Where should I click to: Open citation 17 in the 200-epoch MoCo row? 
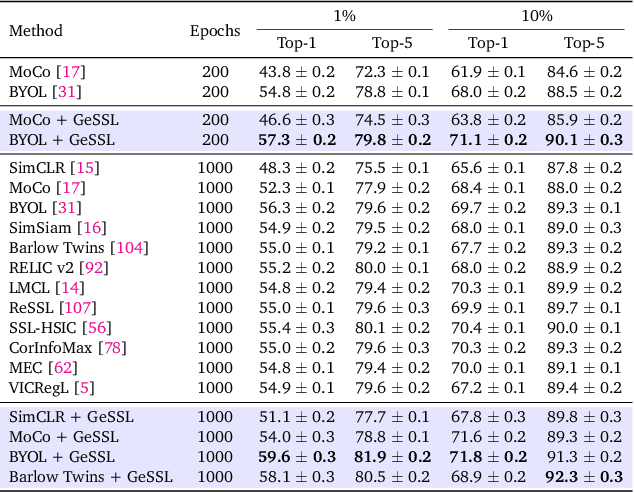click(x=71, y=72)
